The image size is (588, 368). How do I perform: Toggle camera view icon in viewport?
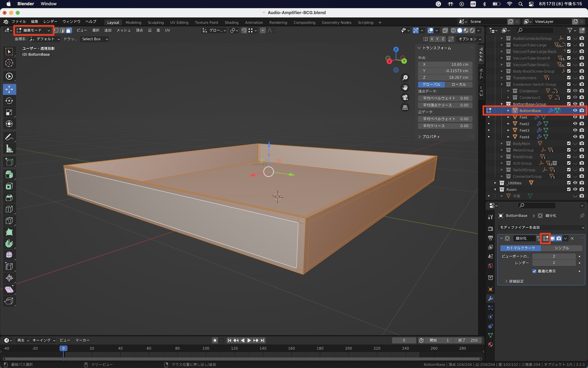click(x=405, y=97)
